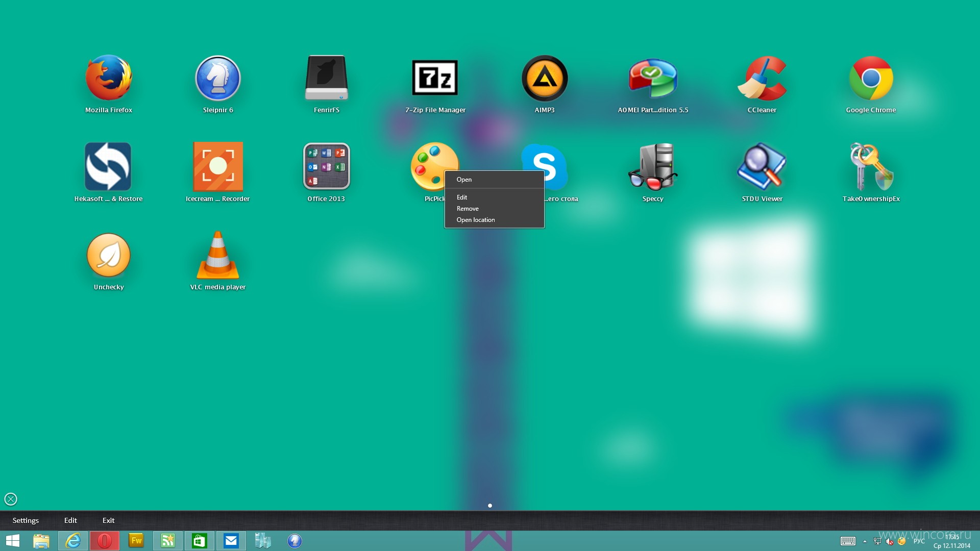Click the РУС language indicator
The width and height of the screenshot is (980, 551).
(x=919, y=541)
